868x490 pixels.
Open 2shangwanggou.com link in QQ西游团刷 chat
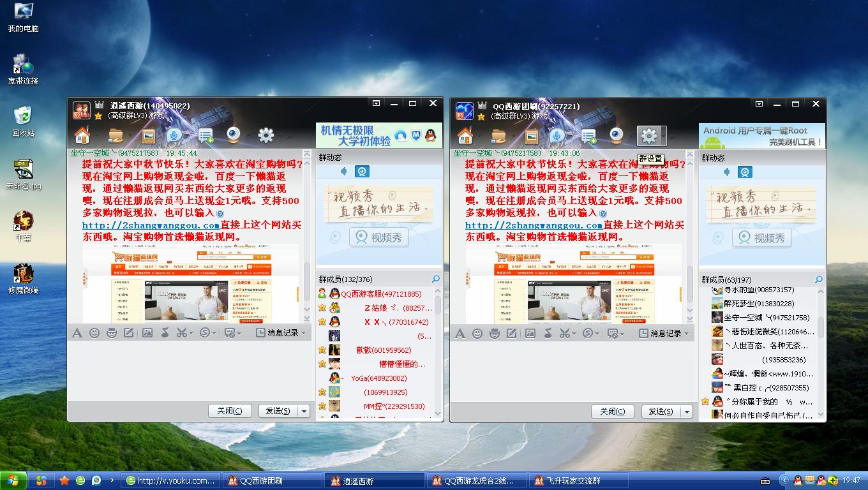click(x=534, y=225)
